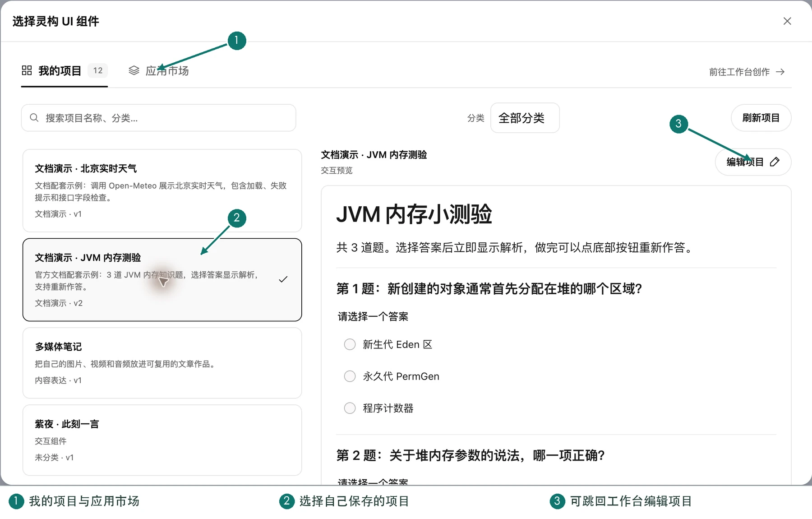Image resolution: width=812 pixels, height=519 pixels.
Task: Select the 文档演示 · 北京实时天气 project card
Action: coord(162,190)
